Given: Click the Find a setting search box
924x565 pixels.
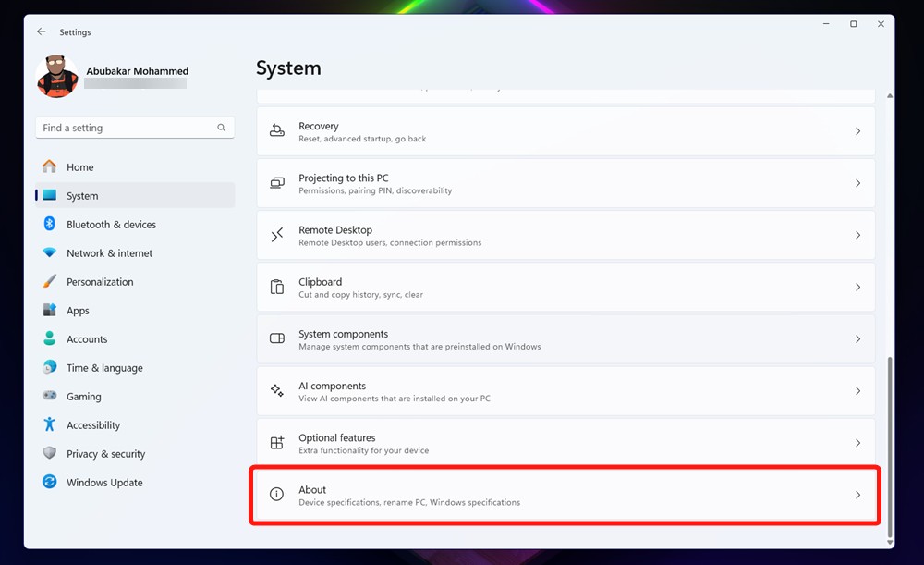Looking at the screenshot, I should click(134, 127).
